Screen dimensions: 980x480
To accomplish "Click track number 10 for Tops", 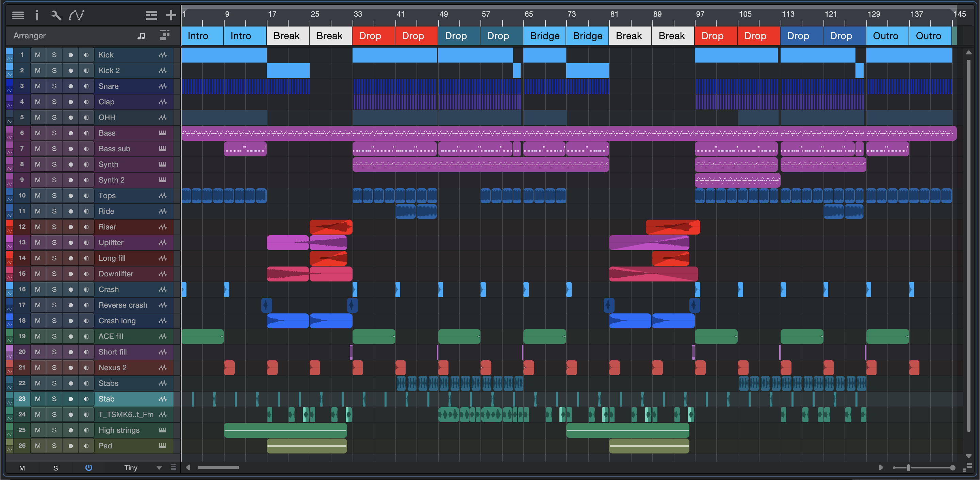I will [22, 196].
